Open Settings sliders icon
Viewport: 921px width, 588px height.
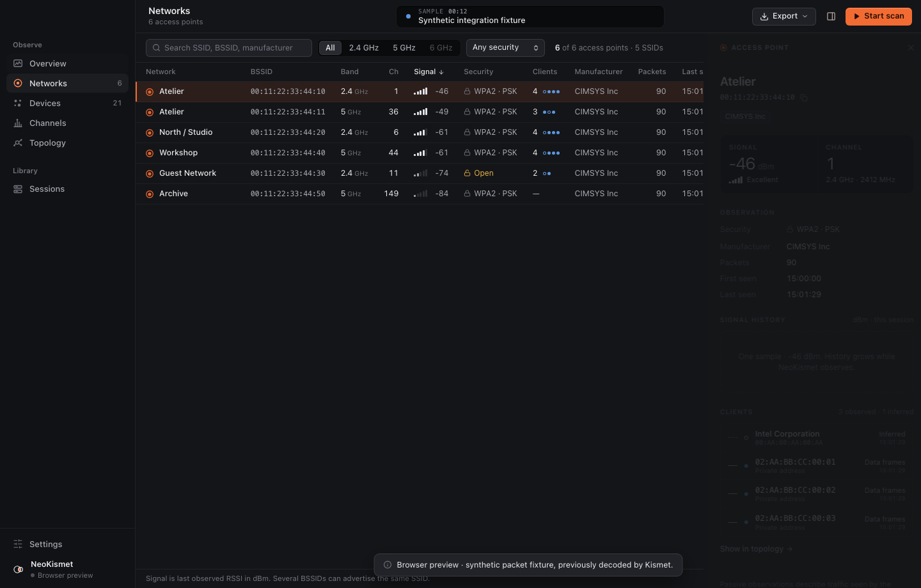(18, 544)
